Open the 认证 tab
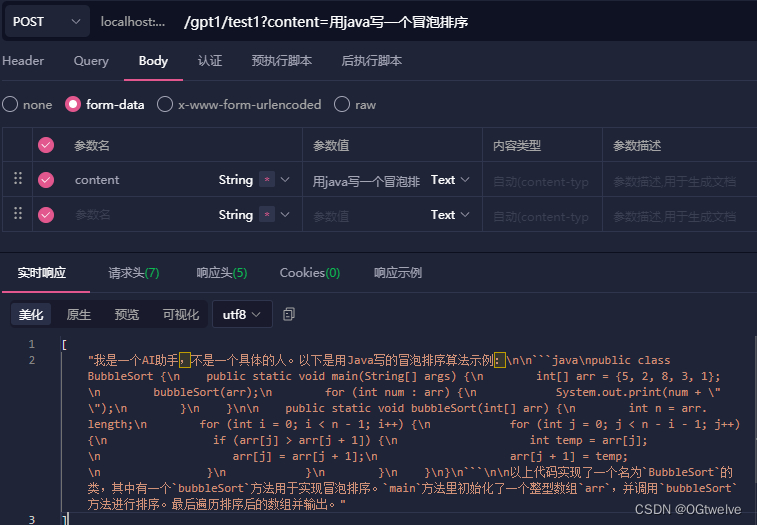Viewport: 757px width, 525px height. pos(210,61)
